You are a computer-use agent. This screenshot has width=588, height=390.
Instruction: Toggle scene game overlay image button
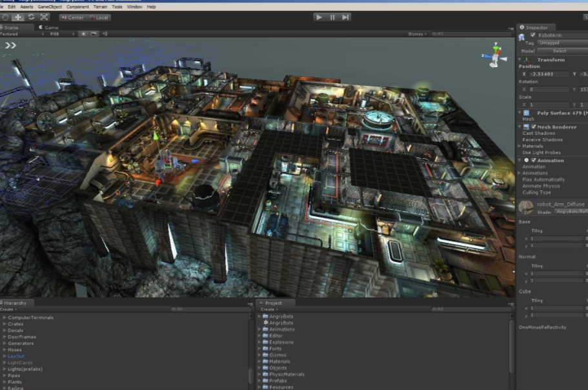pos(94,34)
